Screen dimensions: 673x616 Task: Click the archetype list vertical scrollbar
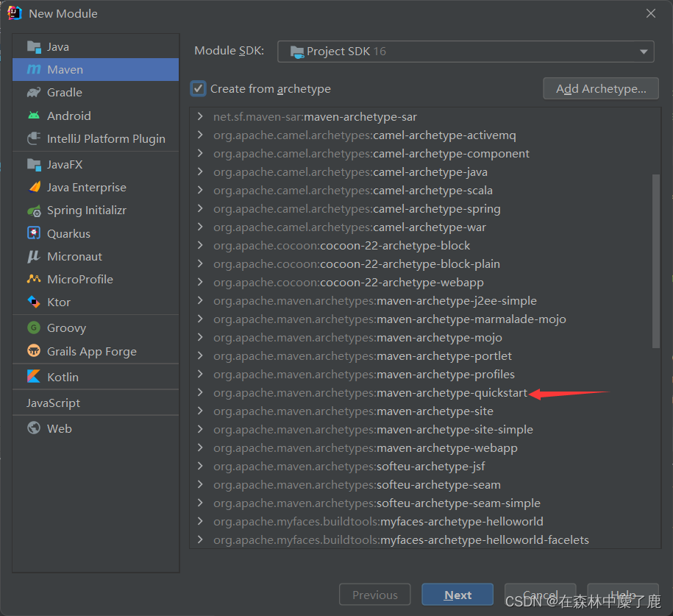[x=656, y=261]
